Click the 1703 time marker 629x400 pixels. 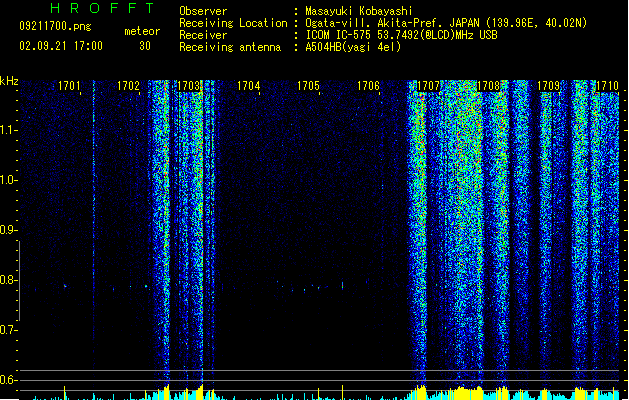189,86
